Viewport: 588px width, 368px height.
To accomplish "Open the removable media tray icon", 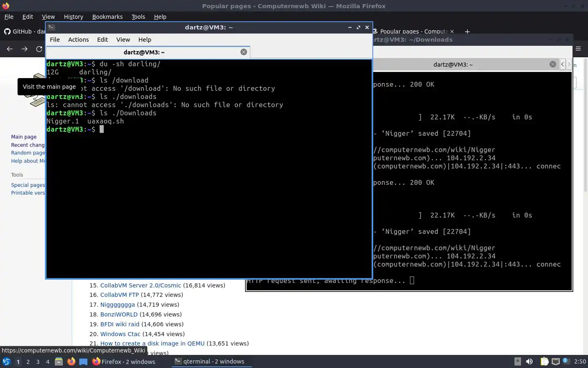I will (517, 361).
